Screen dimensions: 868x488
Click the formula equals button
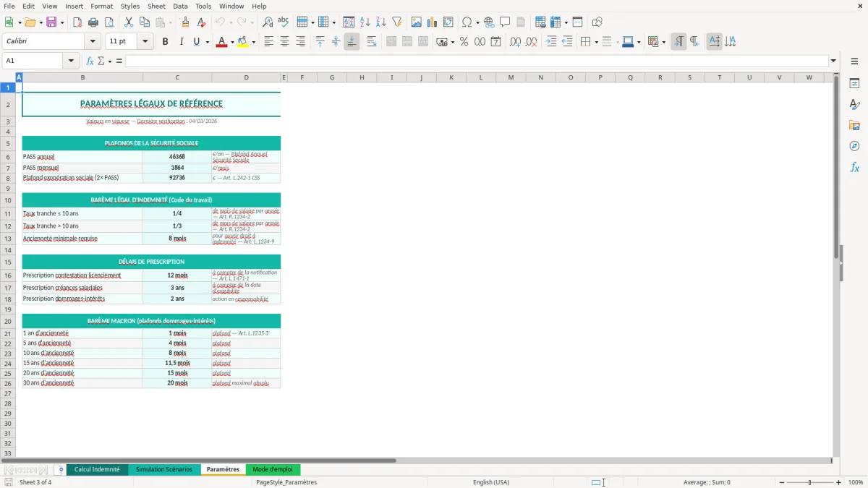[119, 61]
